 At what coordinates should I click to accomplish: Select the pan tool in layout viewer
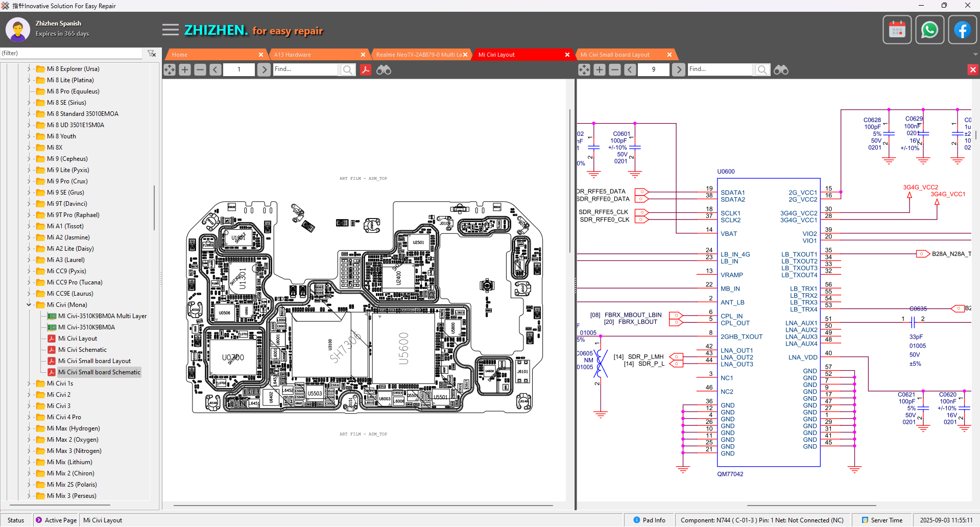coord(170,69)
